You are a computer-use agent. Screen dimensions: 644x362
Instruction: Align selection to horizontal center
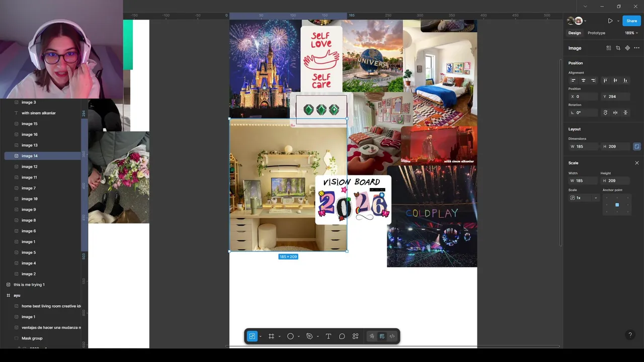[583, 80]
